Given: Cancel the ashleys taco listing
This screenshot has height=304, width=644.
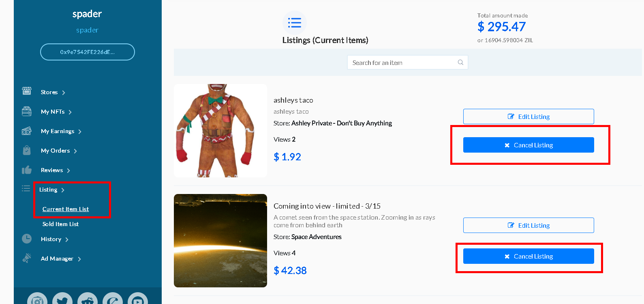Looking at the screenshot, I should pos(528,145).
